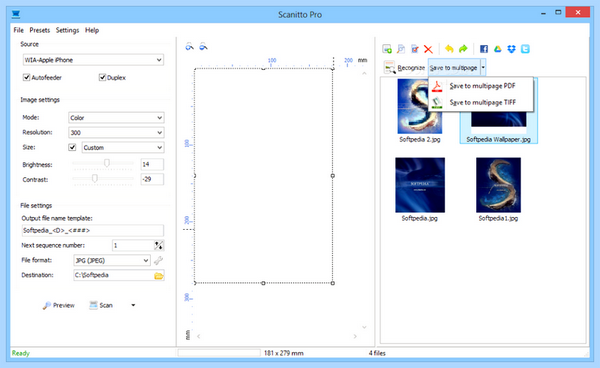Toggle the Duplex checkbox
The width and height of the screenshot is (600, 368).
coord(102,77)
